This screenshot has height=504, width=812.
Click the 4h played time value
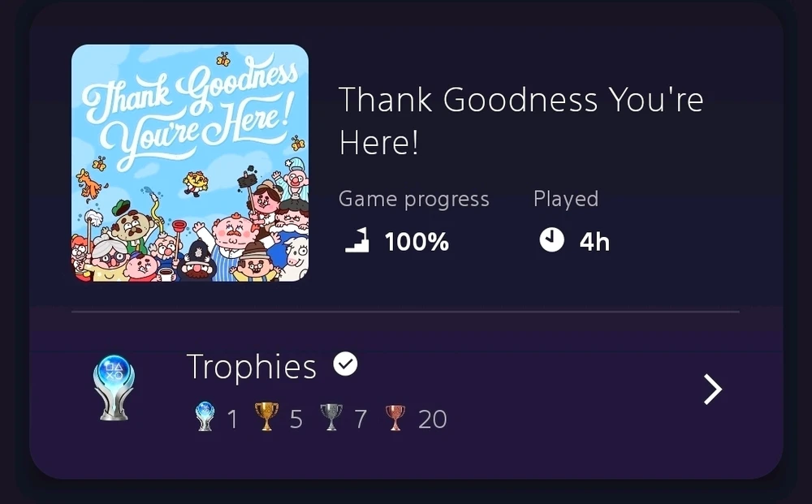point(594,242)
